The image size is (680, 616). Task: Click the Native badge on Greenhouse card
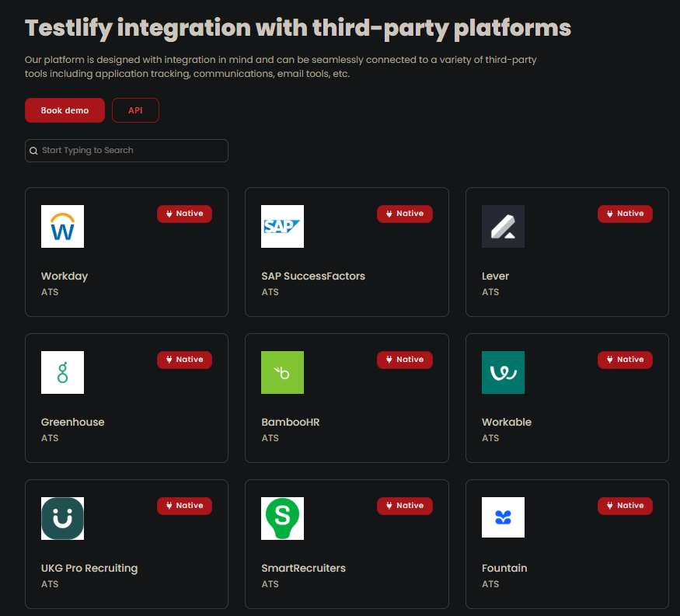pyautogui.click(x=184, y=360)
